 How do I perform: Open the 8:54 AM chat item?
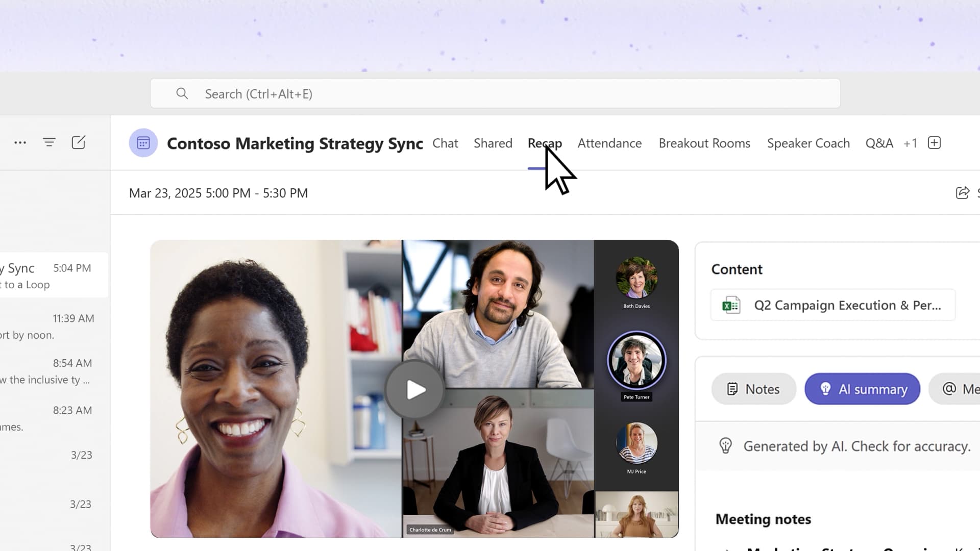(x=54, y=371)
